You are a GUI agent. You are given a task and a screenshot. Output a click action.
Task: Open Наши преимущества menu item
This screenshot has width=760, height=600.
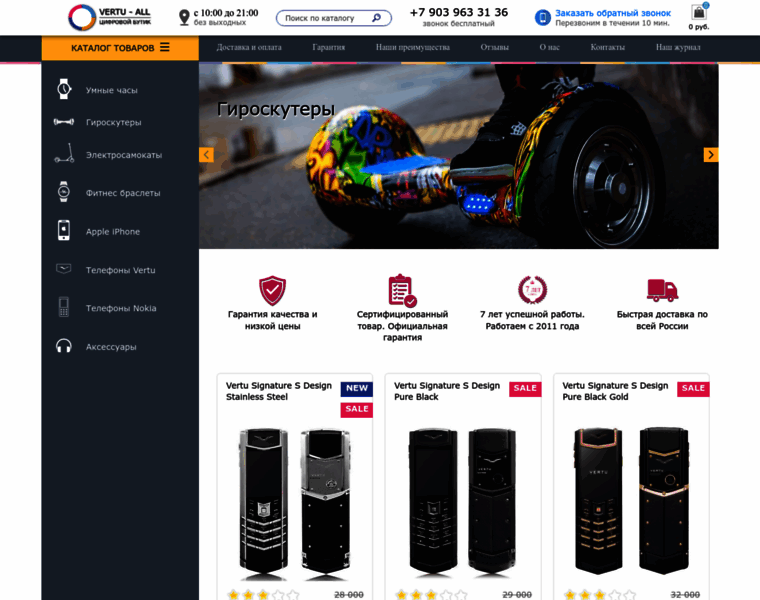click(413, 47)
